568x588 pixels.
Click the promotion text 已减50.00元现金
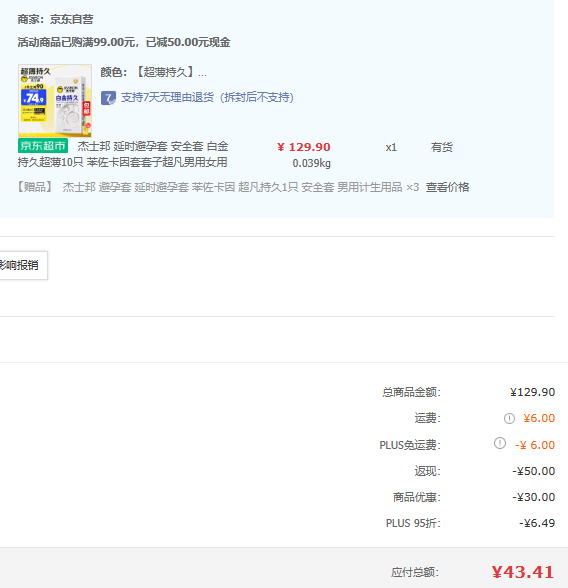tap(188, 42)
